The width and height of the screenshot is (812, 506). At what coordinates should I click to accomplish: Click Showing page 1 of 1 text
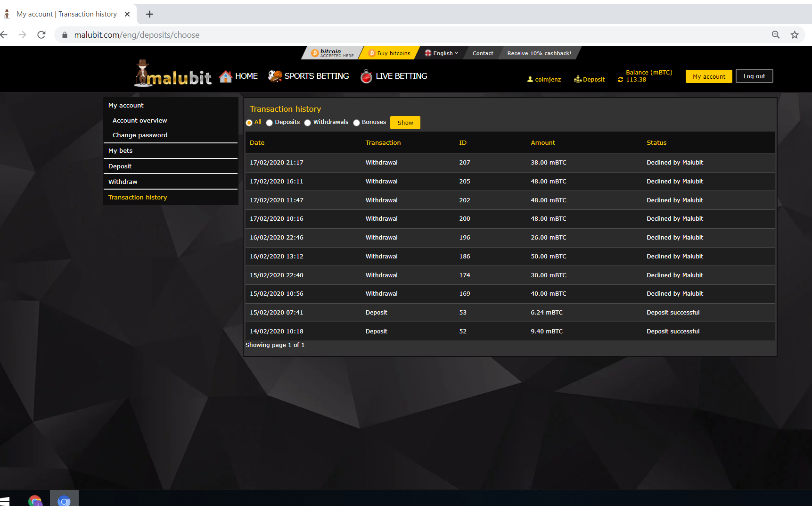(275, 345)
